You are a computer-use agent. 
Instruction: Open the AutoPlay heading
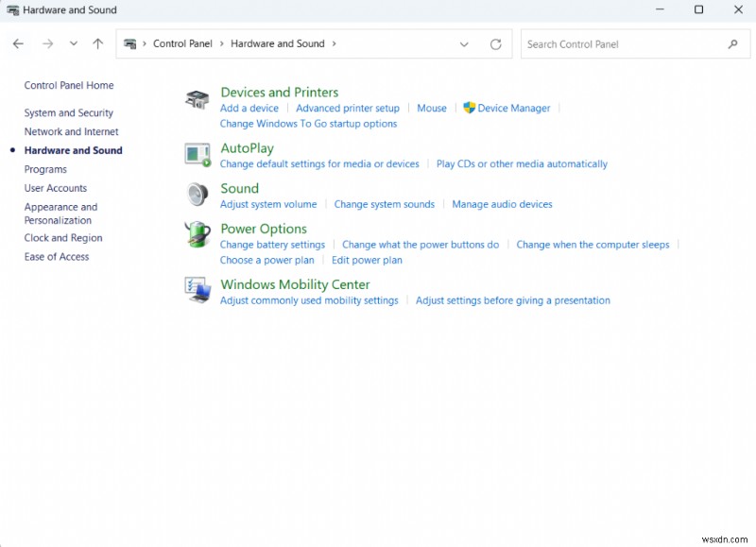pos(248,148)
